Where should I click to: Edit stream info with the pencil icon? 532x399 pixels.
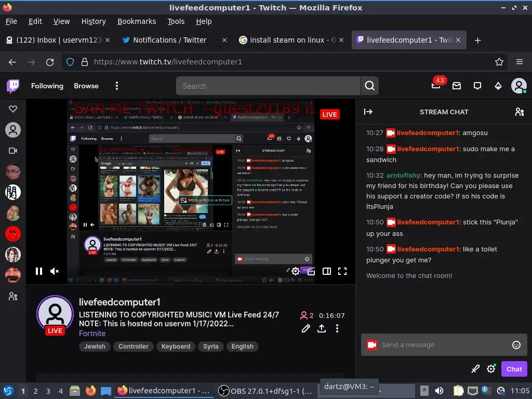tap(305, 328)
